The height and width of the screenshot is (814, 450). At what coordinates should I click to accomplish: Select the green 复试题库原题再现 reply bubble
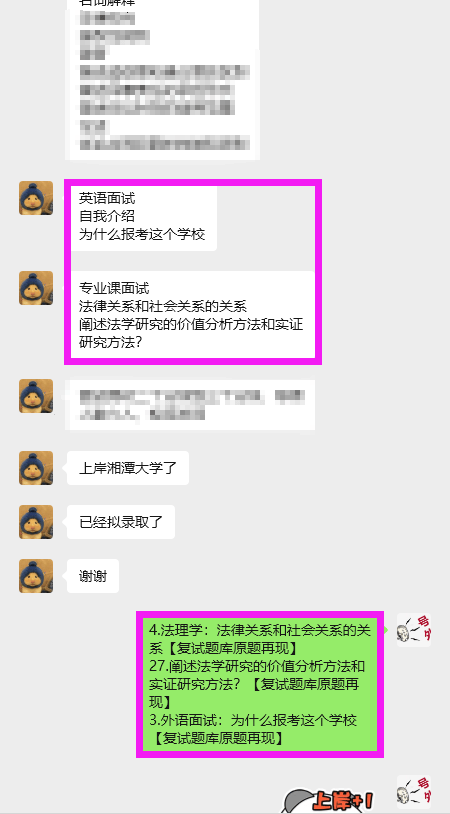coord(260,684)
